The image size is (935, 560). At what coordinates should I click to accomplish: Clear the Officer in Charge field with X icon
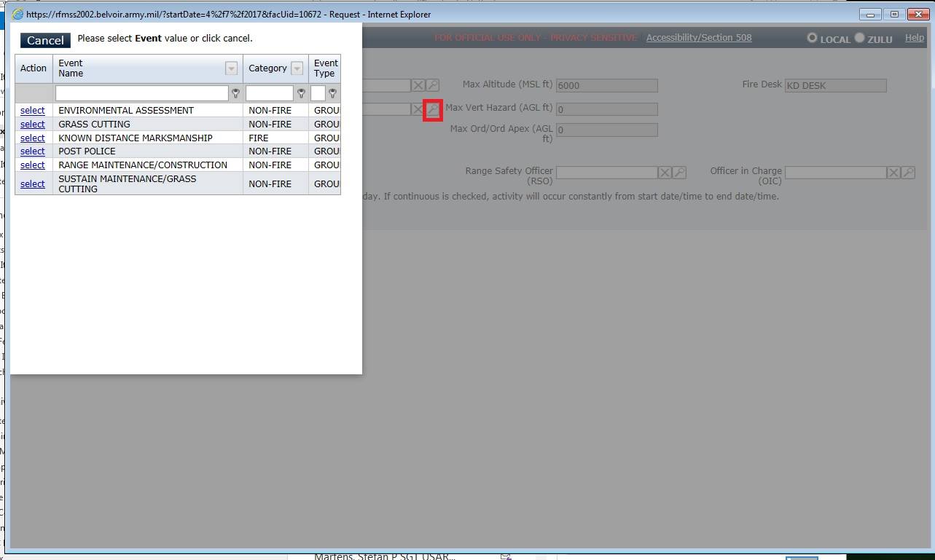tap(893, 173)
